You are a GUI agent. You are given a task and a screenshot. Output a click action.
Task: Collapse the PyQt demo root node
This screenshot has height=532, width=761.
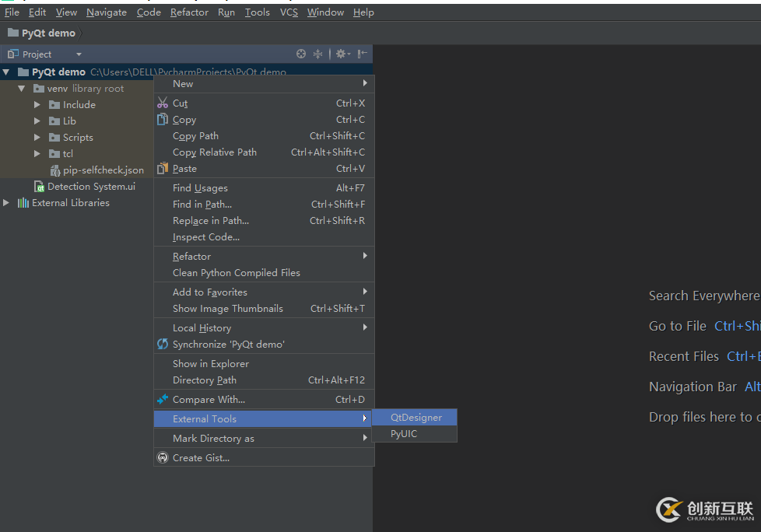click(6, 72)
